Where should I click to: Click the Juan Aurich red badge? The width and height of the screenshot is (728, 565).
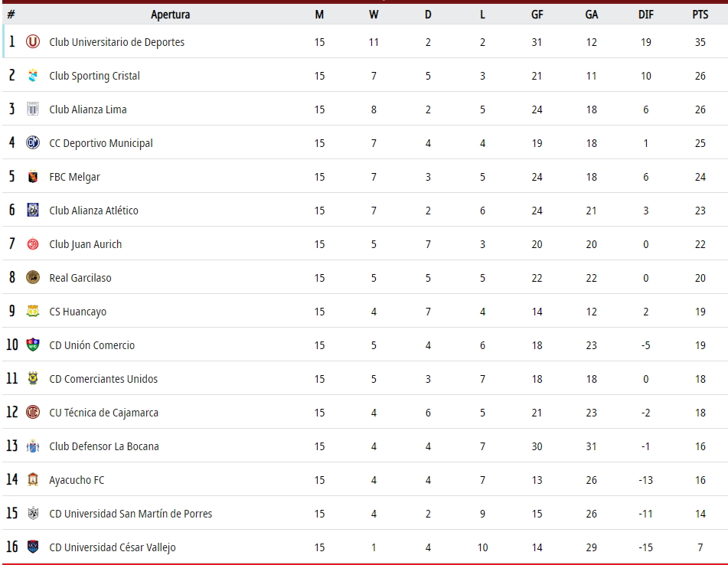pos(32,243)
